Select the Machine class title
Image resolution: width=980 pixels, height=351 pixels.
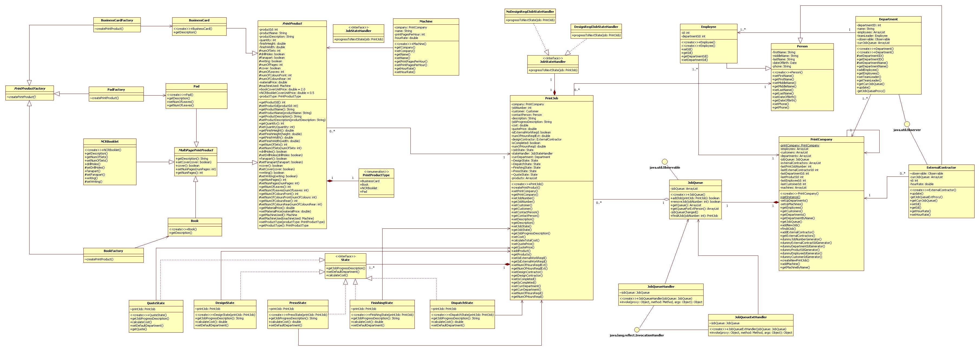426,21
